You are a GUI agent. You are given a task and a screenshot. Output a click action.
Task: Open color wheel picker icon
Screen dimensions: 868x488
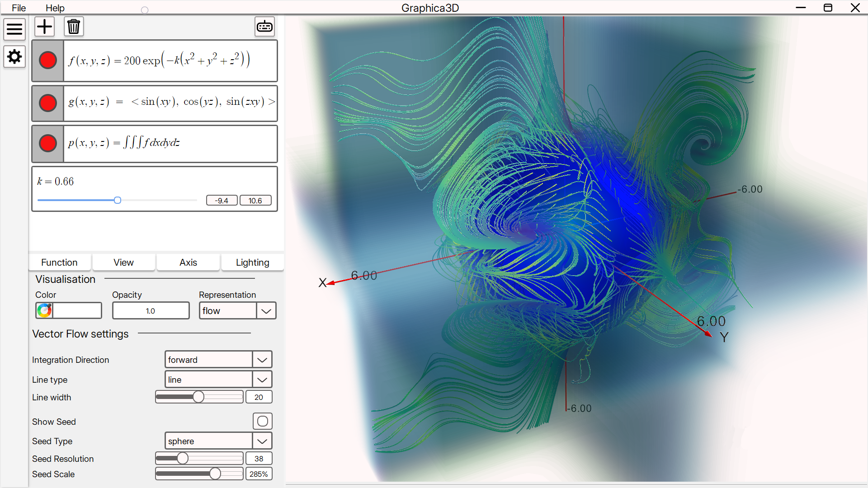[x=44, y=310]
